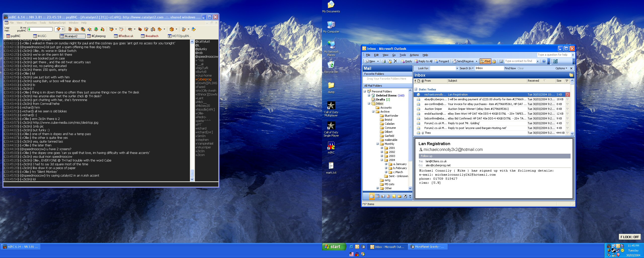Open the Outlook Address Book icon
This screenshot has width=644, height=258.
501,61
